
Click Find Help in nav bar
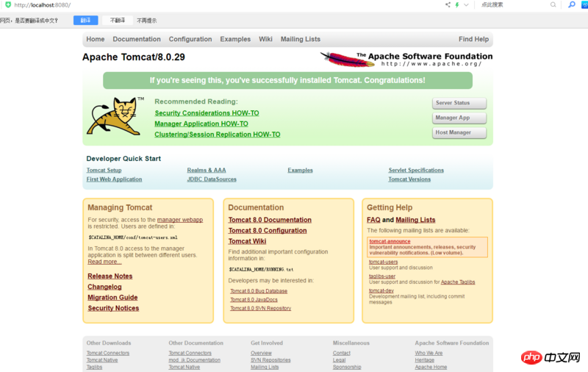(x=473, y=39)
